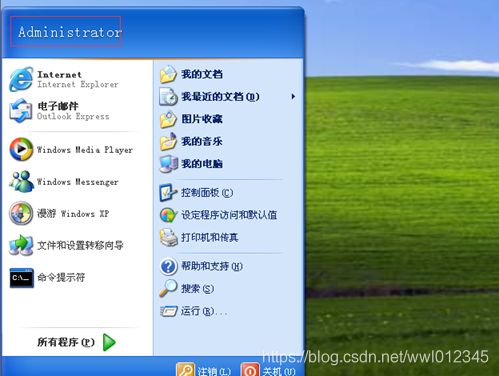
Task: Open the 运行 run icon
Action: point(168,311)
